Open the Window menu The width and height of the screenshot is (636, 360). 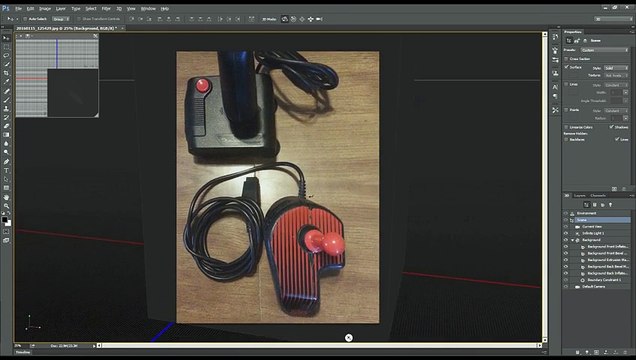[x=148, y=9]
